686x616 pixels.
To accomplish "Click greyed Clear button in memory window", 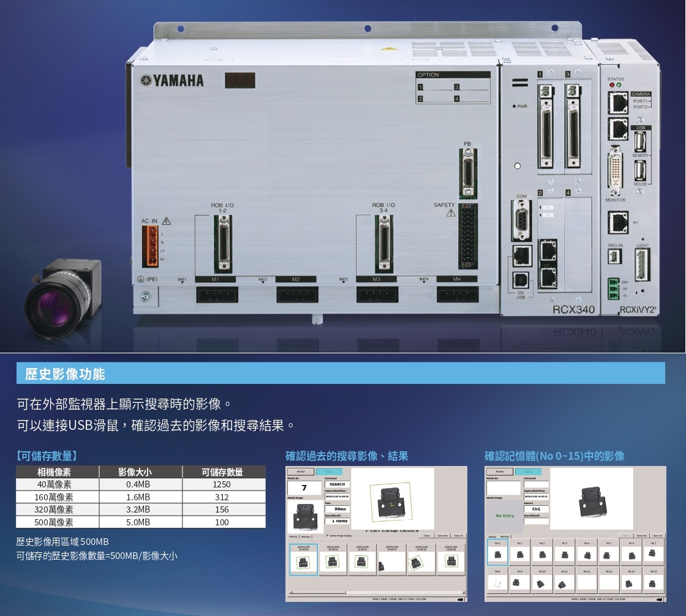I will (x=625, y=536).
